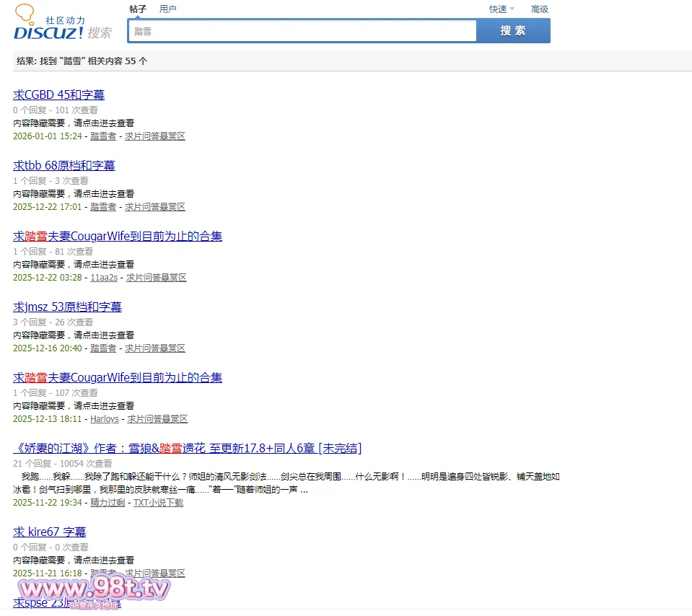The width and height of the screenshot is (692, 616).
Task: Select the 帖子 search tab
Action: pos(137,9)
